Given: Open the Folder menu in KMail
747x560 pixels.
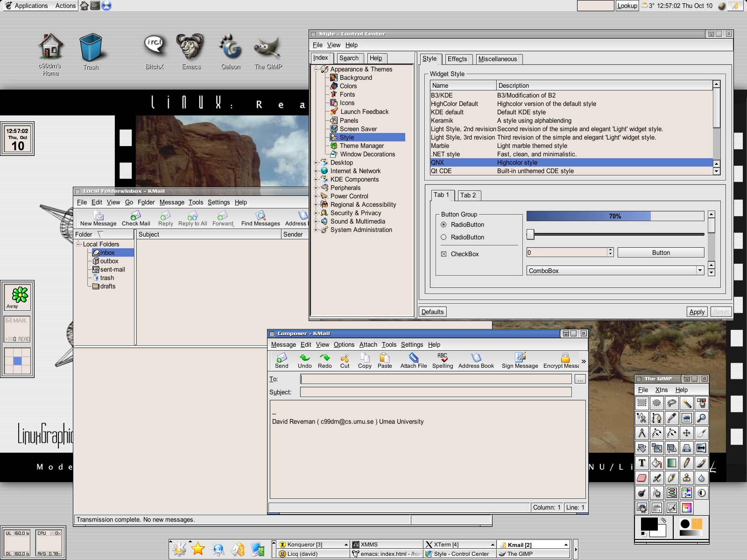Looking at the screenshot, I should point(146,202).
